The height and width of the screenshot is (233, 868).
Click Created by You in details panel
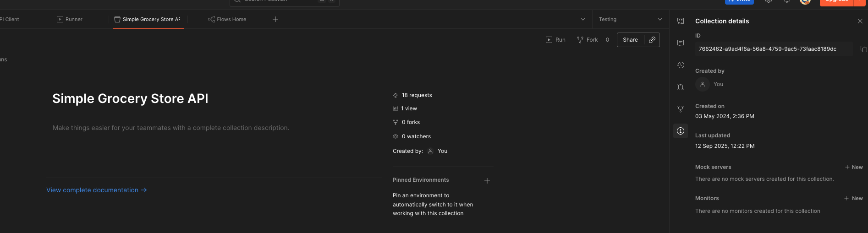[x=710, y=84]
